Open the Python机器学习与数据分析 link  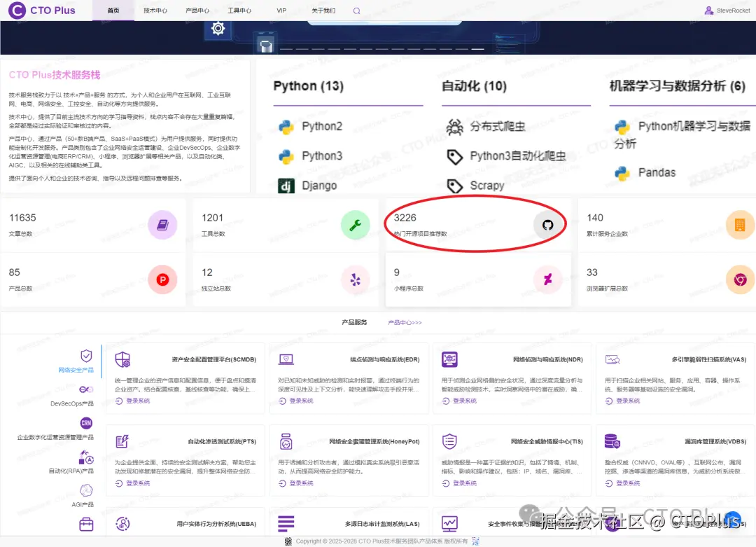[x=682, y=134]
